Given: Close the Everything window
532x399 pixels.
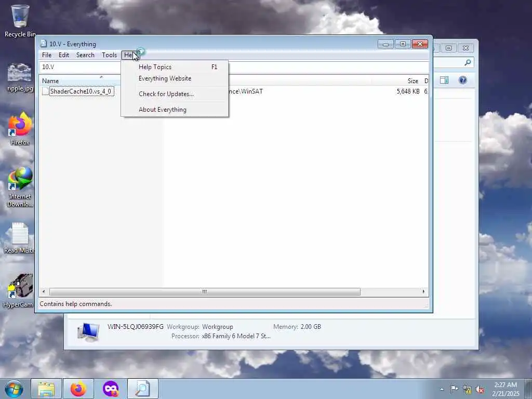Looking at the screenshot, I should click(x=420, y=44).
